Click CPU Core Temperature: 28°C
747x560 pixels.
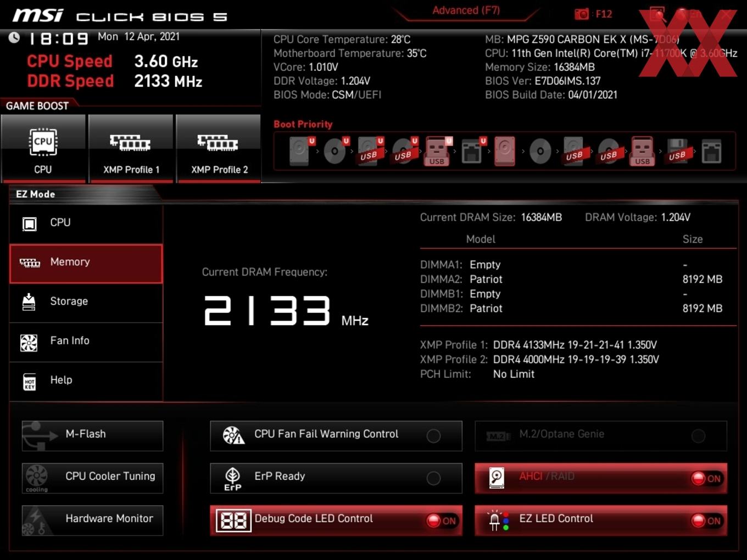pos(342,40)
